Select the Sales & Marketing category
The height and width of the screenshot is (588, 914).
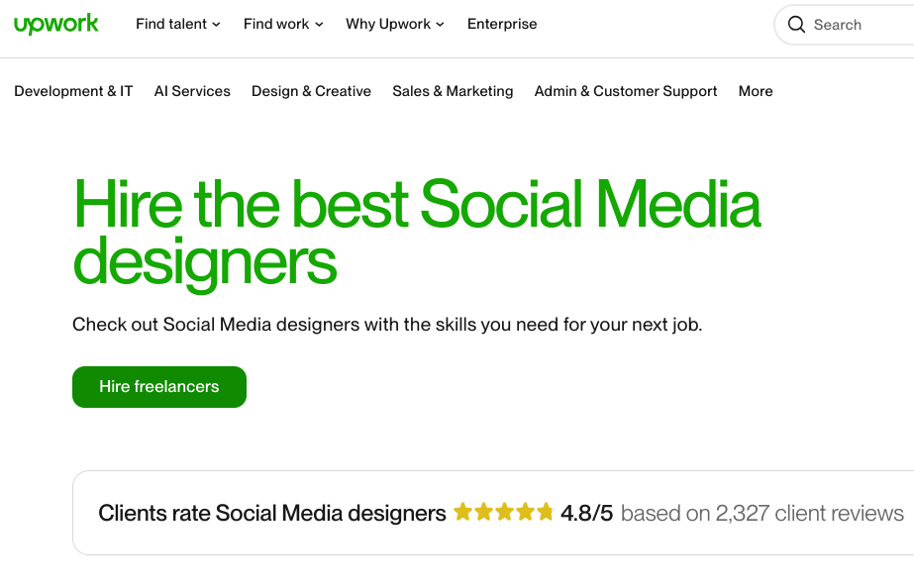pos(453,91)
